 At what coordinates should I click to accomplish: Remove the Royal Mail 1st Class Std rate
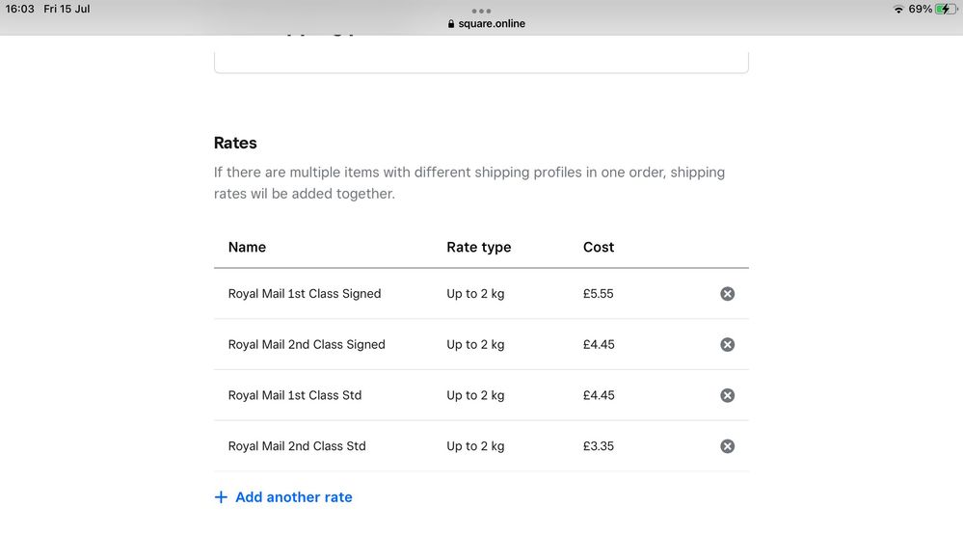(727, 395)
